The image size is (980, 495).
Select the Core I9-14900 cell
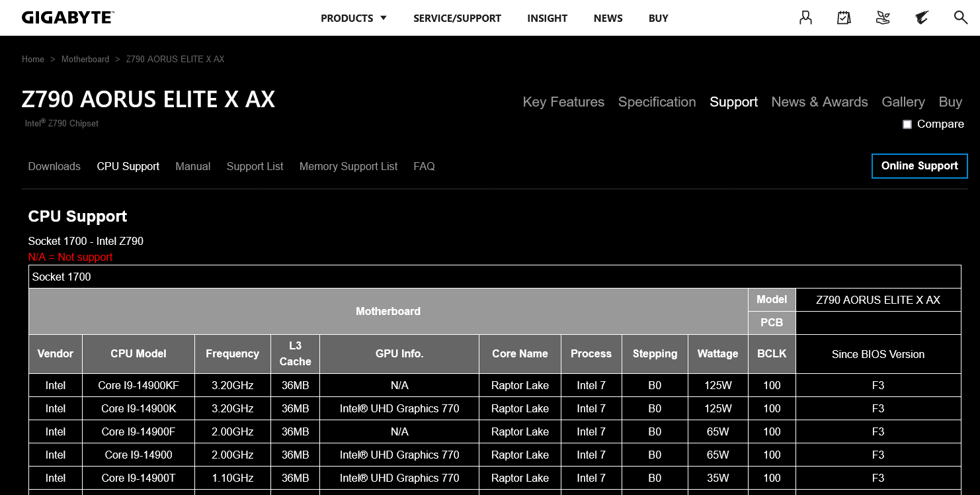point(138,455)
